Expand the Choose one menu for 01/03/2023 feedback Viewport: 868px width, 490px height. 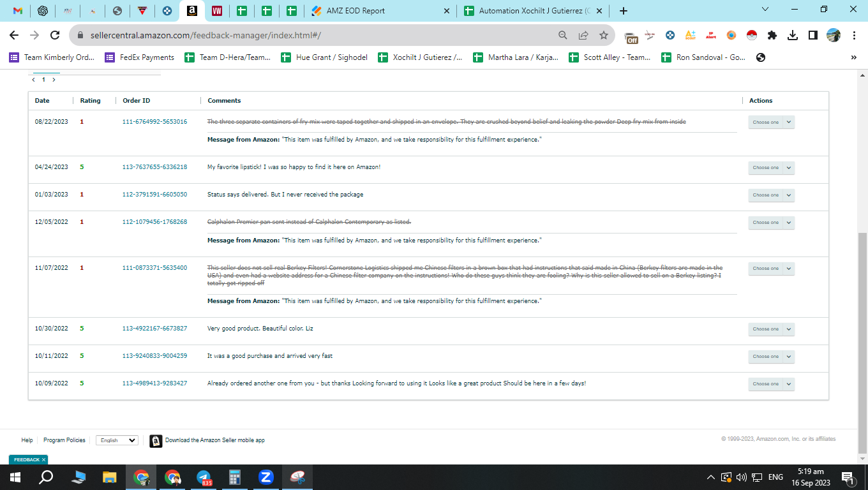[x=771, y=195]
